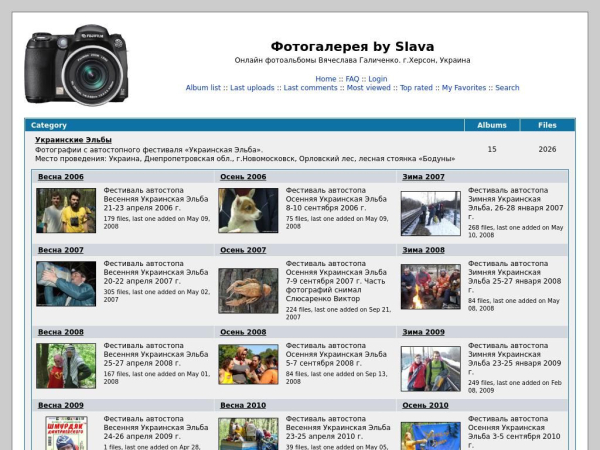
Task: Open album Весна 2008
Action: [x=60, y=332]
